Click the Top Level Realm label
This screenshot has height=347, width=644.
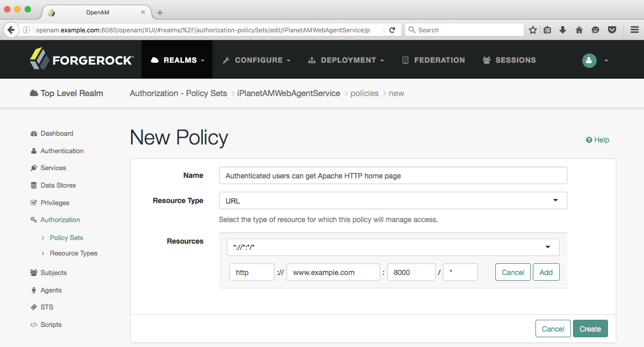71,94
